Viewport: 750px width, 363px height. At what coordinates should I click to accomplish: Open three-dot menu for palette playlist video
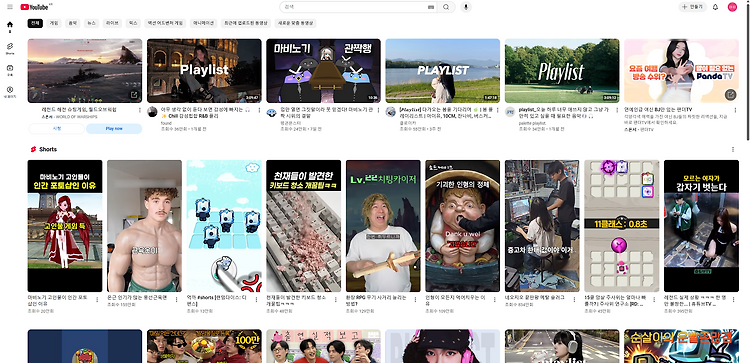click(617, 110)
